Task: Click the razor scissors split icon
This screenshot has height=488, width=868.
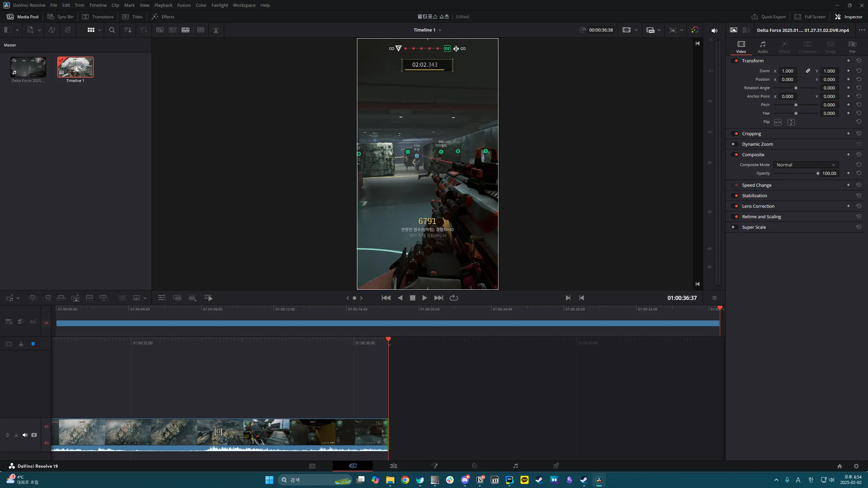Action: click(x=21, y=344)
